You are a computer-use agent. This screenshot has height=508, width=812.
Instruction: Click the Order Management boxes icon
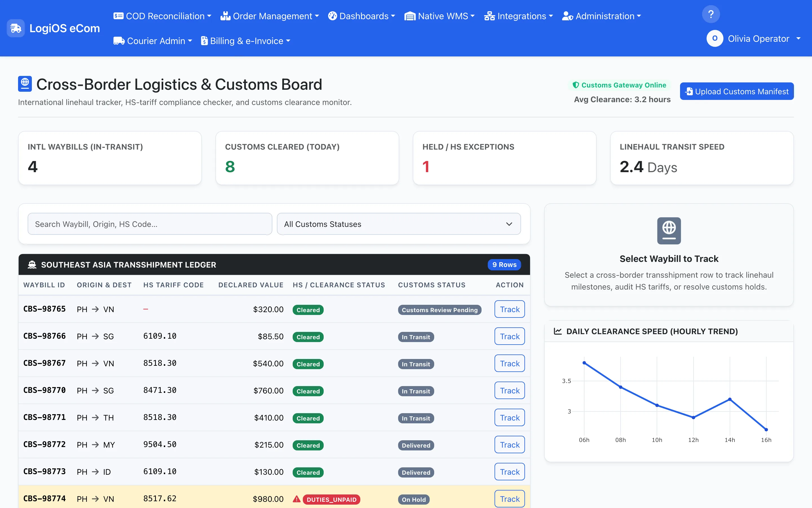click(225, 16)
